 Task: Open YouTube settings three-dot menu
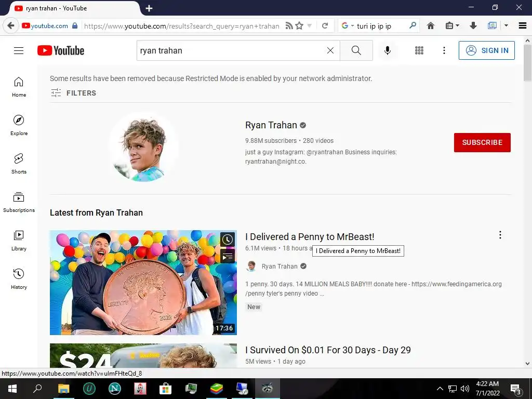[444, 50]
